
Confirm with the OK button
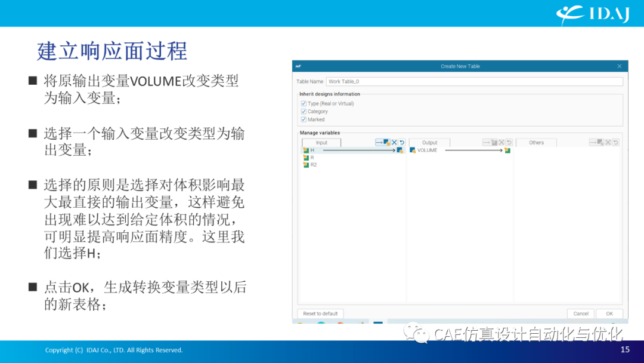pos(609,313)
